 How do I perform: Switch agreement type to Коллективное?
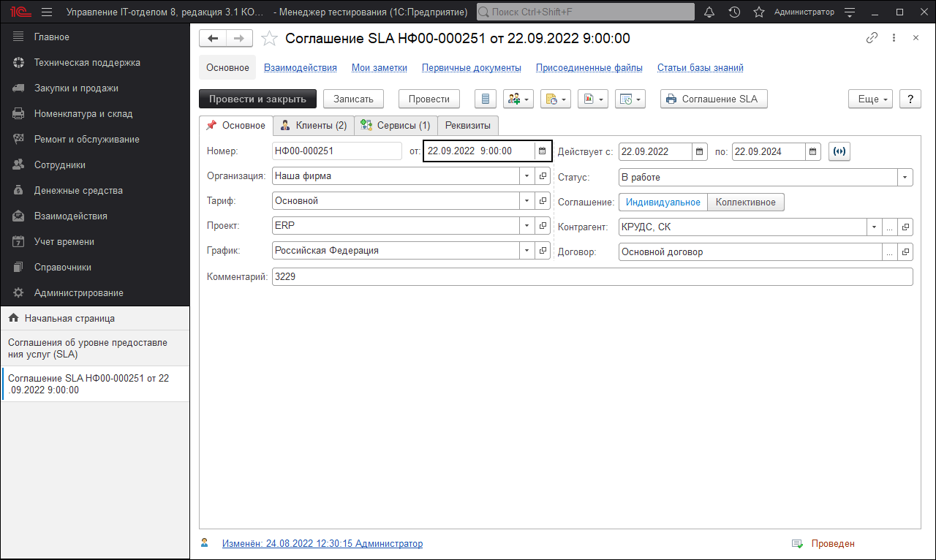[x=746, y=203]
